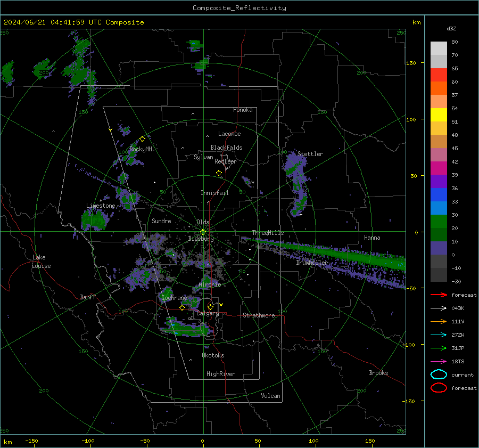The image size is (479, 448).
Task: Click the Calgary city label
Action: (208, 313)
